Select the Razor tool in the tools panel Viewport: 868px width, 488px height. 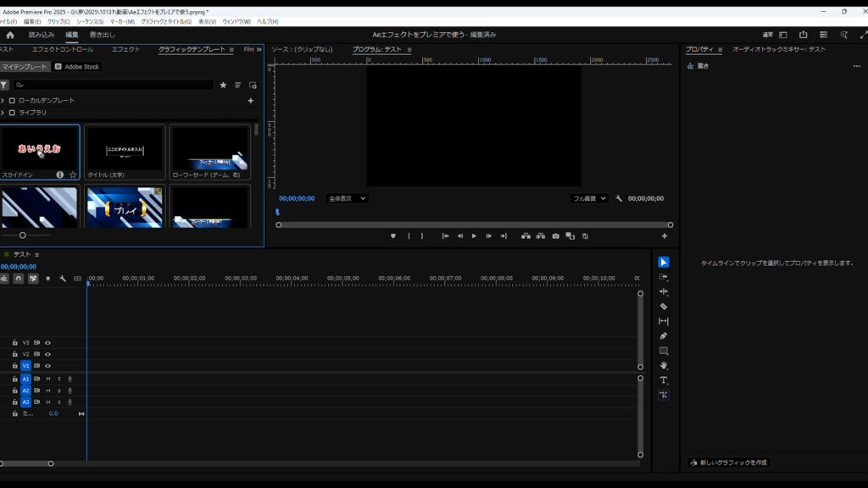664,307
